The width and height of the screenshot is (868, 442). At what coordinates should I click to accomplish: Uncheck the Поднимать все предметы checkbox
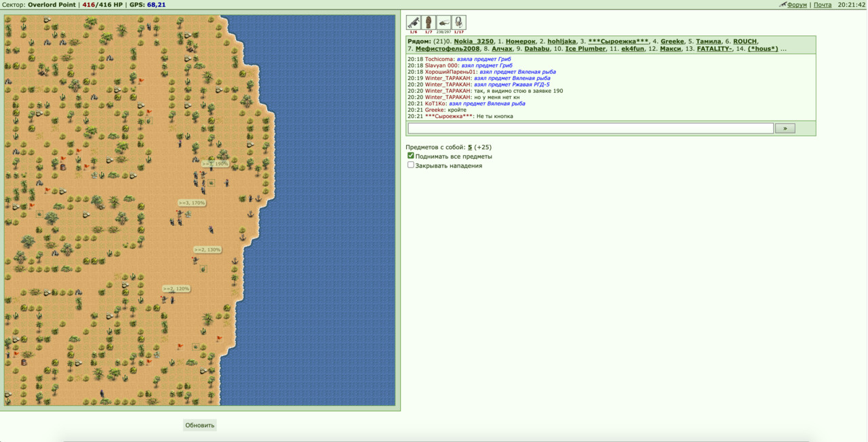410,156
